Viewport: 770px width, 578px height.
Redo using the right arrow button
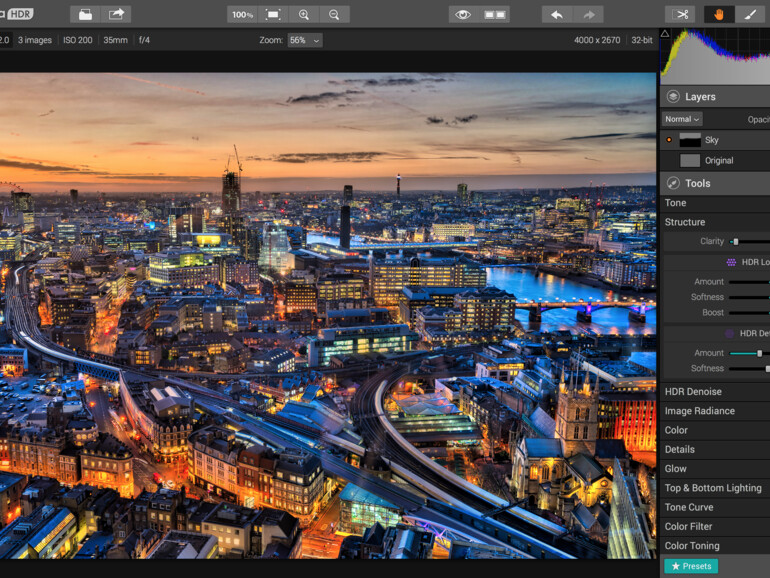tap(588, 14)
